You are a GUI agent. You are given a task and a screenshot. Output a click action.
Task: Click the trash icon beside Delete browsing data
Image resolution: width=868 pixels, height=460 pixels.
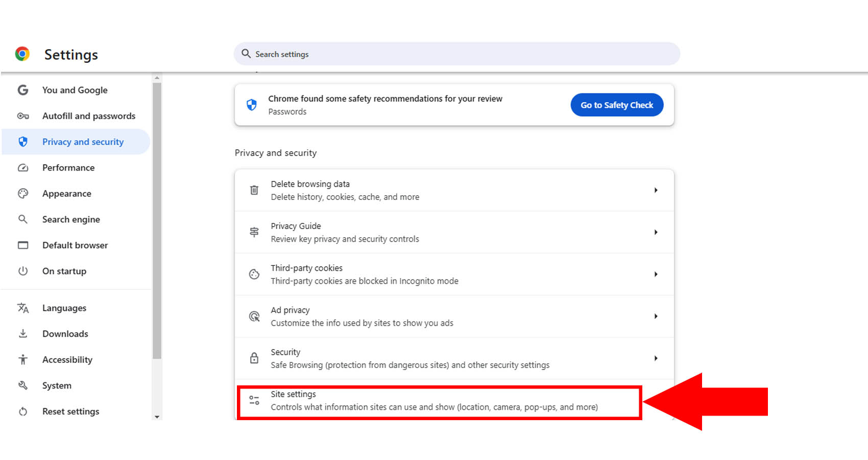point(254,190)
